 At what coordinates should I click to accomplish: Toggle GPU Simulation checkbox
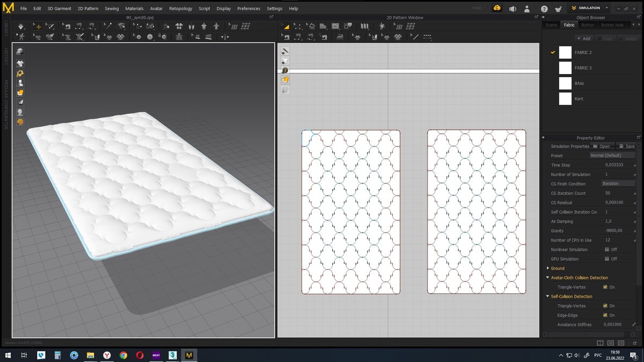click(607, 259)
